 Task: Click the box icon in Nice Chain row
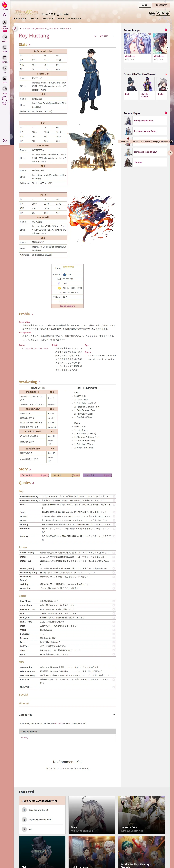(114, 601)
